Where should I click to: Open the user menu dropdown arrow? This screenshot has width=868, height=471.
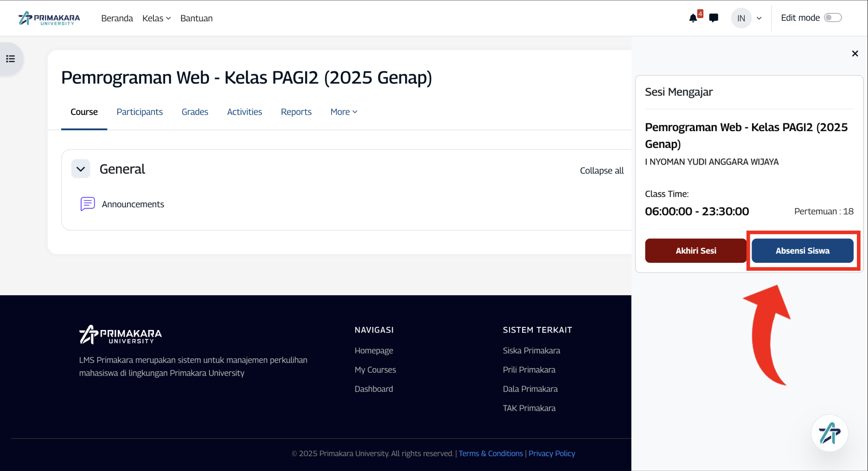click(x=759, y=18)
